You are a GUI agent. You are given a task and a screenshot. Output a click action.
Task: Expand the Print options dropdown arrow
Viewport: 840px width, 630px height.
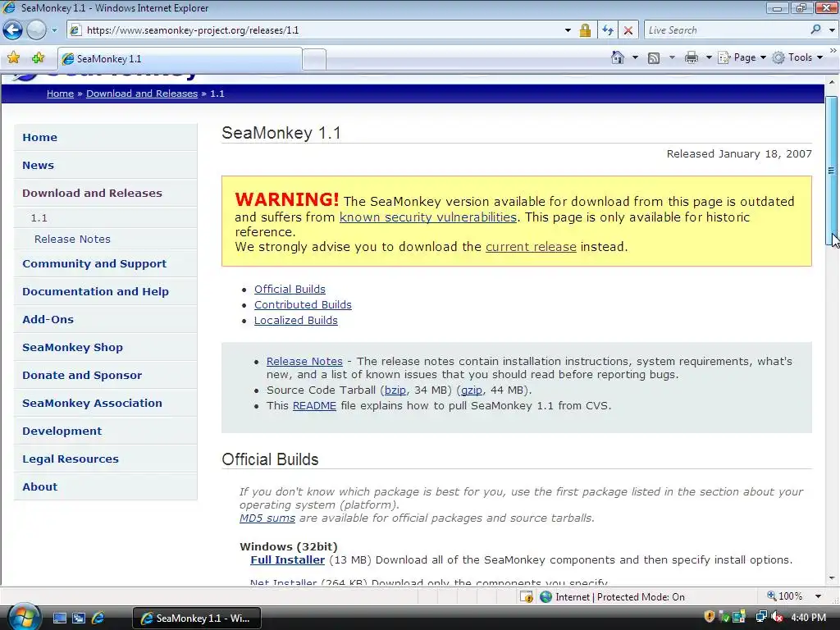pyautogui.click(x=709, y=57)
